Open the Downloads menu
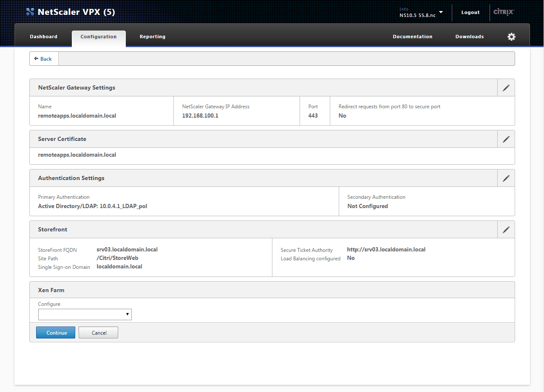This screenshot has height=392, width=544. tap(470, 37)
